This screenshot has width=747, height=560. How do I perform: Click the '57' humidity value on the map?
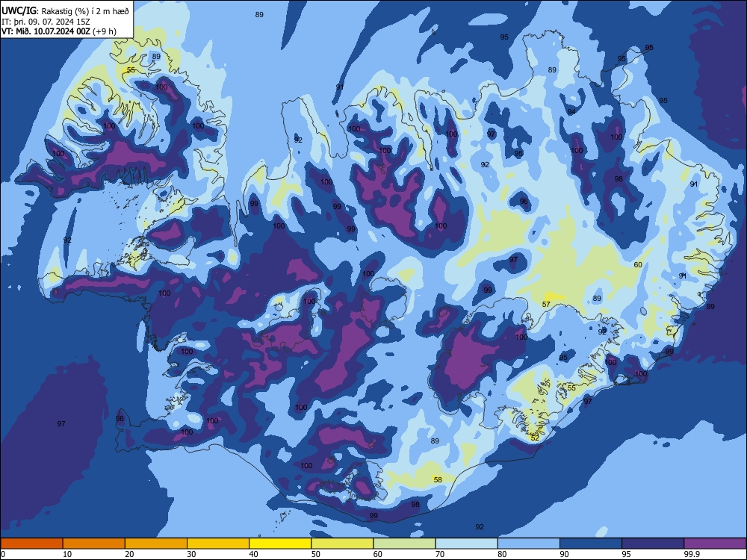(x=546, y=305)
